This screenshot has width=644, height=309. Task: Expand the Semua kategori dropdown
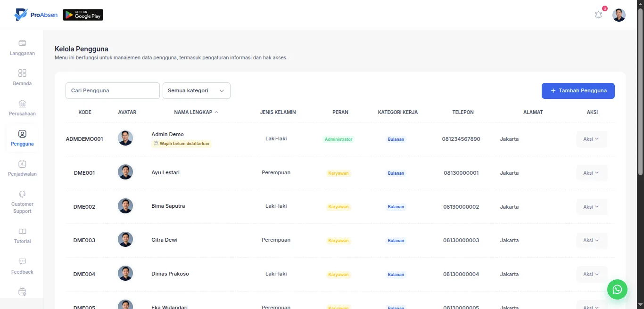click(197, 91)
